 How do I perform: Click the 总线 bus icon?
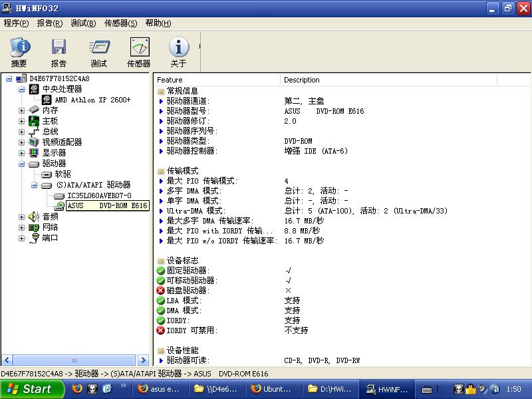coord(34,132)
